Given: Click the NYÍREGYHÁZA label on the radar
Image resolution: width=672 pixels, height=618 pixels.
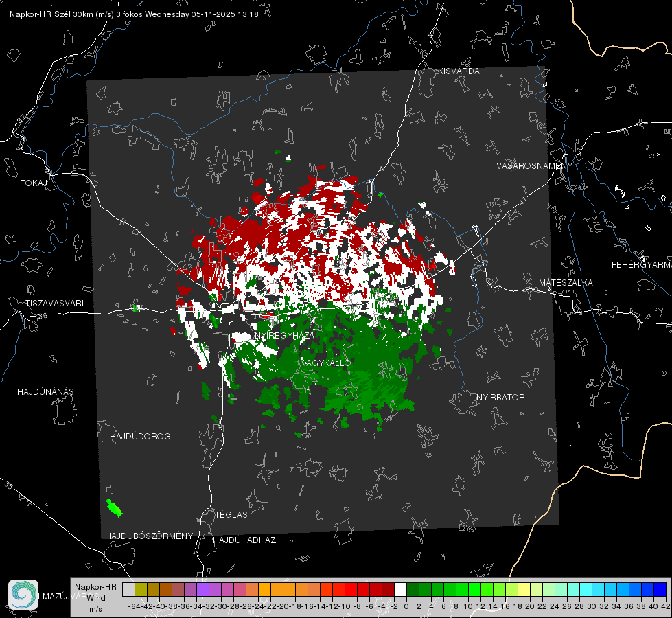Looking at the screenshot, I should point(284,335).
